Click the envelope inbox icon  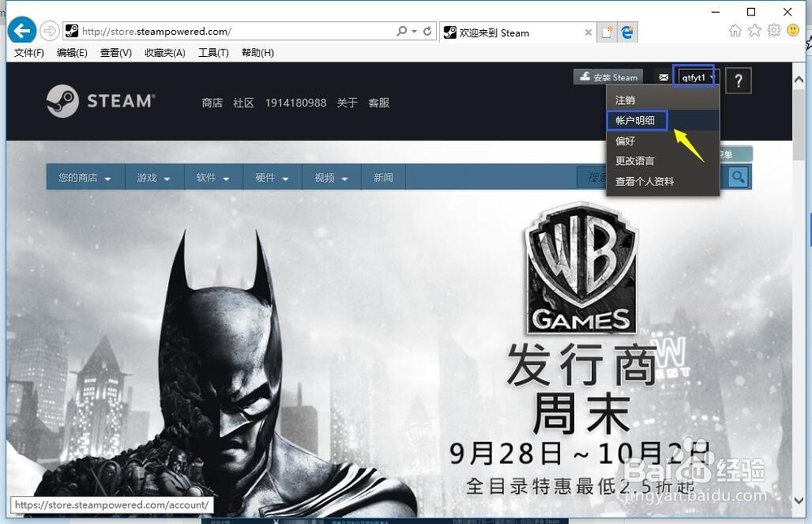[x=663, y=77]
